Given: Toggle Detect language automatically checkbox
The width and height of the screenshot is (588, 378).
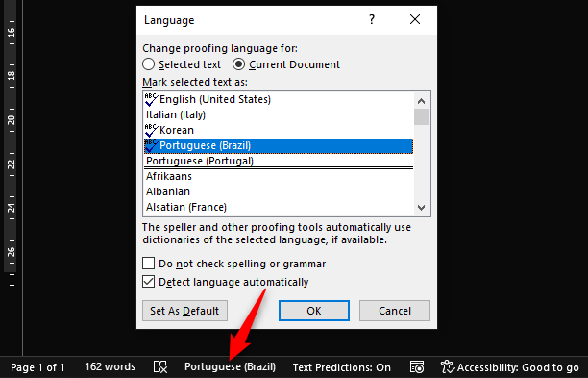Looking at the screenshot, I should 149,282.
